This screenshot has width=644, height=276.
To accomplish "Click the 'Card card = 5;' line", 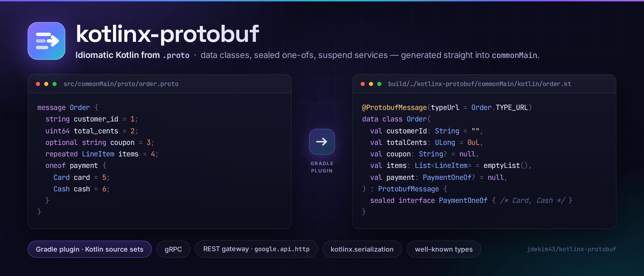I will [x=81, y=177].
